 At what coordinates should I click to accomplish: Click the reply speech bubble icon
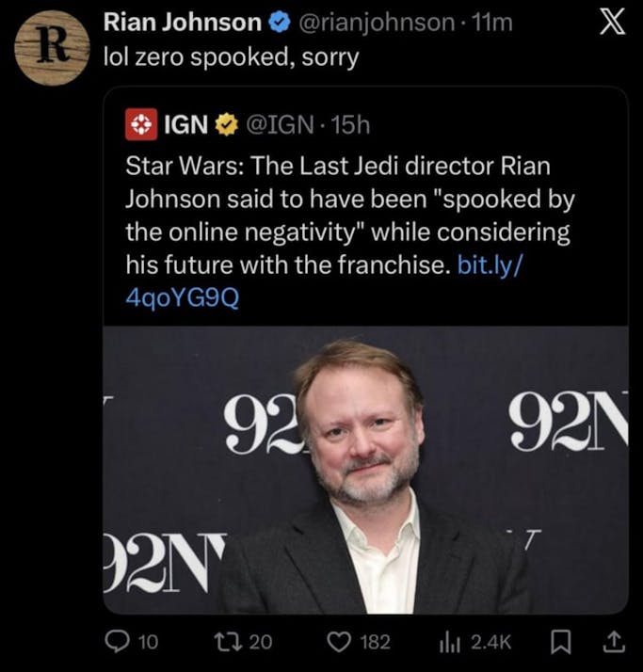pos(117,642)
